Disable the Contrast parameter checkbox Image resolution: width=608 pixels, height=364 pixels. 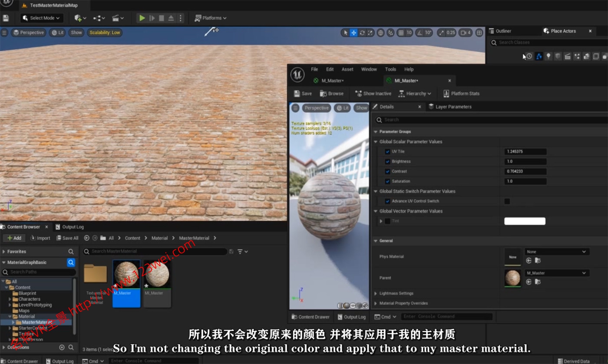point(388,171)
